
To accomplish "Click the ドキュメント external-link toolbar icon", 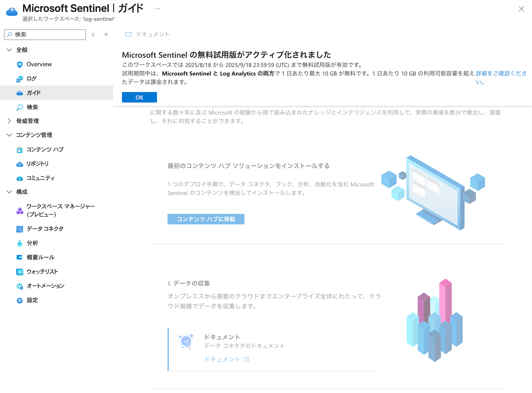I will pyautogui.click(x=129, y=34).
